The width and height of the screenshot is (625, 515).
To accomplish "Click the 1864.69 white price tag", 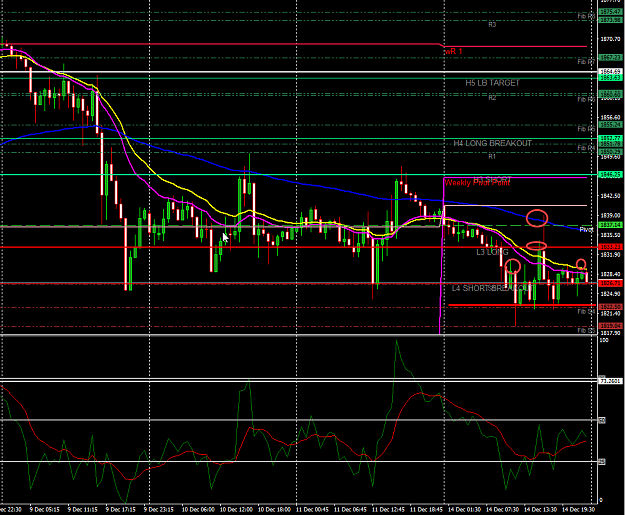I will [610, 72].
